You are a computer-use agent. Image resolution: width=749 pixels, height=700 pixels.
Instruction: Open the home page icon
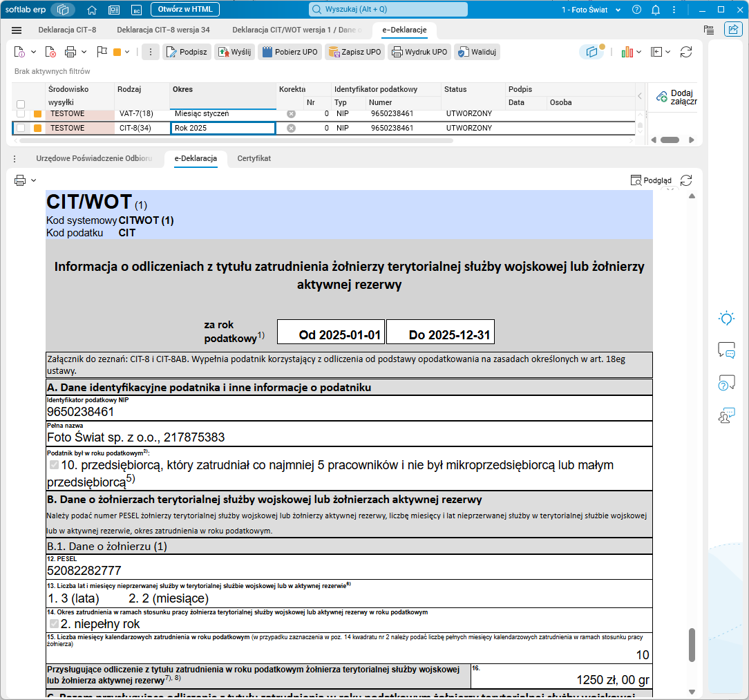click(92, 10)
